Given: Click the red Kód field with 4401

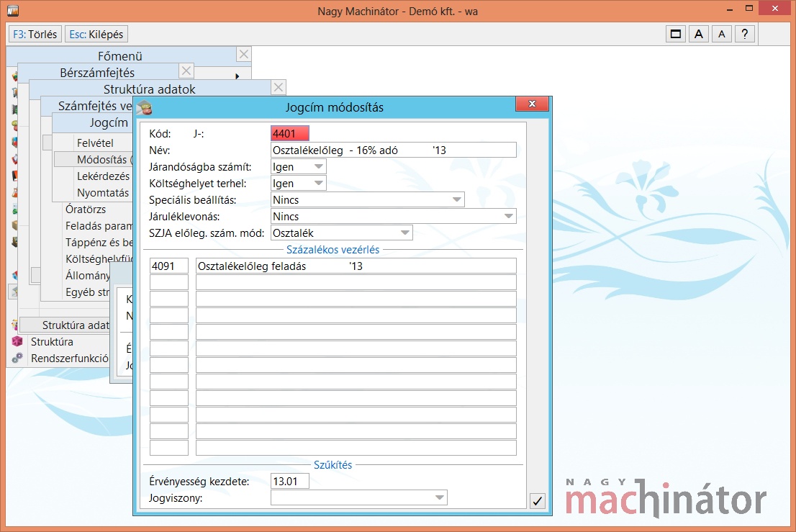Looking at the screenshot, I should 290,133.
